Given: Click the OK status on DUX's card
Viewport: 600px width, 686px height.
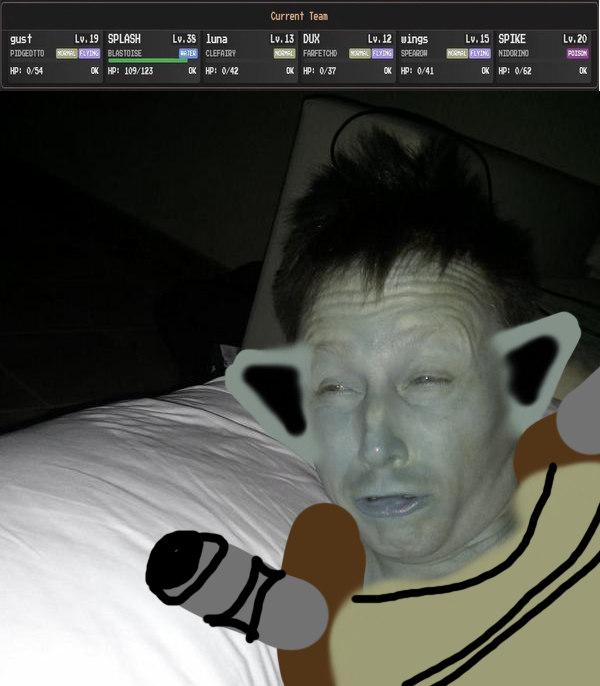Looking at the screenshot, I should (x=388, y=71).
